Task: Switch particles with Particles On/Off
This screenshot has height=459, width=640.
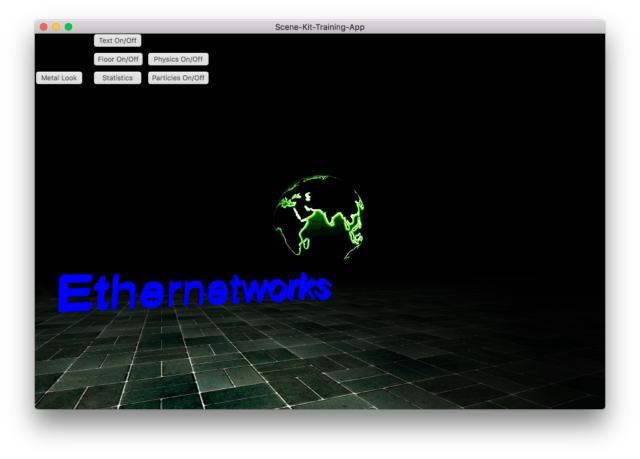Action: pyautogui.click(x=178, y=77)
